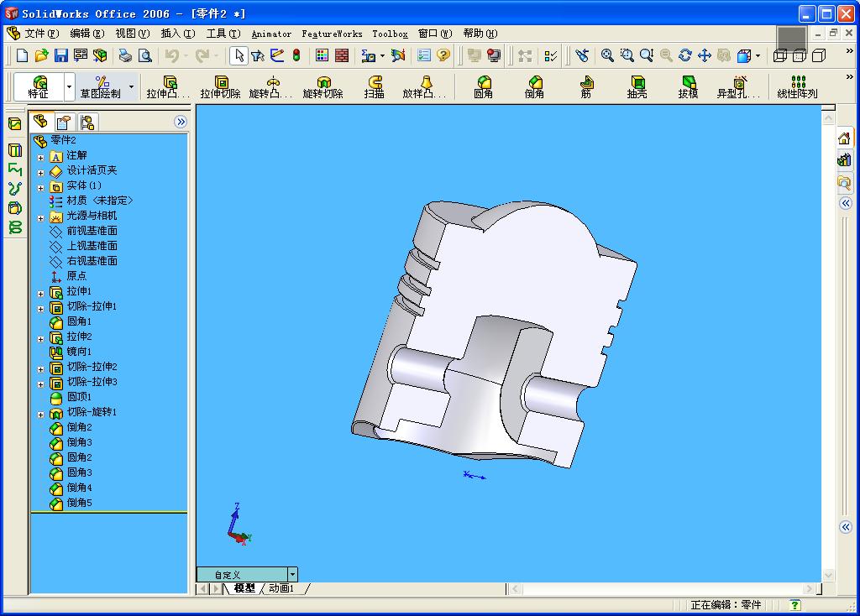Print the document using the printer icon
This screenshot has width=860, height=616.
click(x=126, y=55)
